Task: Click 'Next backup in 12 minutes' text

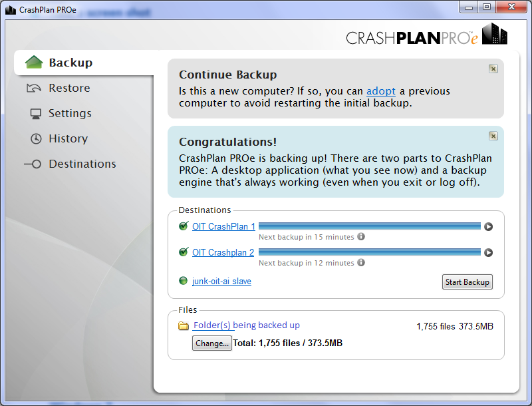Action: click(306, 263)
